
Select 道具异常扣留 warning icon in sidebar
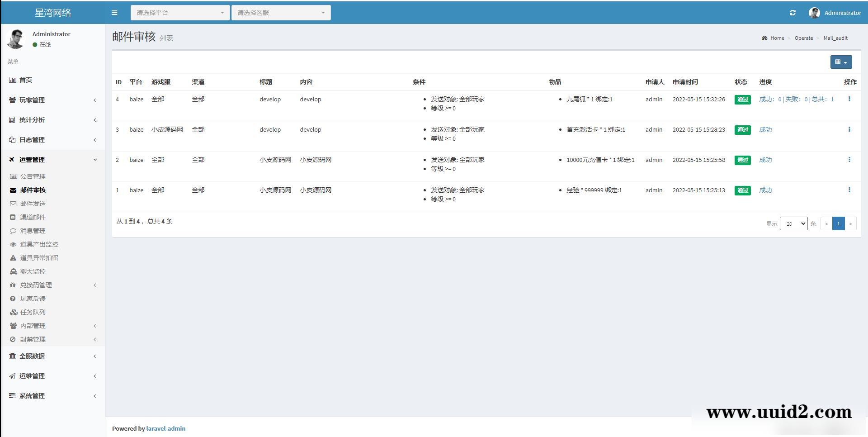tap(13, 257)
